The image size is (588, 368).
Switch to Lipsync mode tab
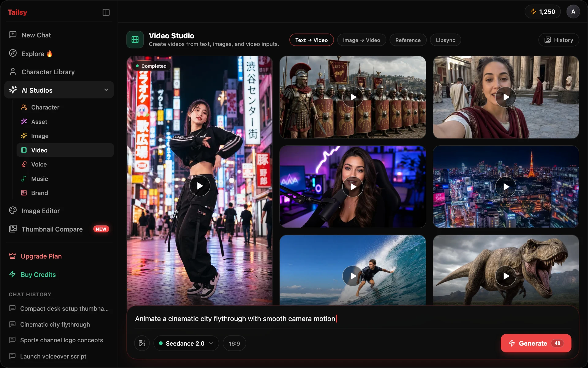coord(445,40)
